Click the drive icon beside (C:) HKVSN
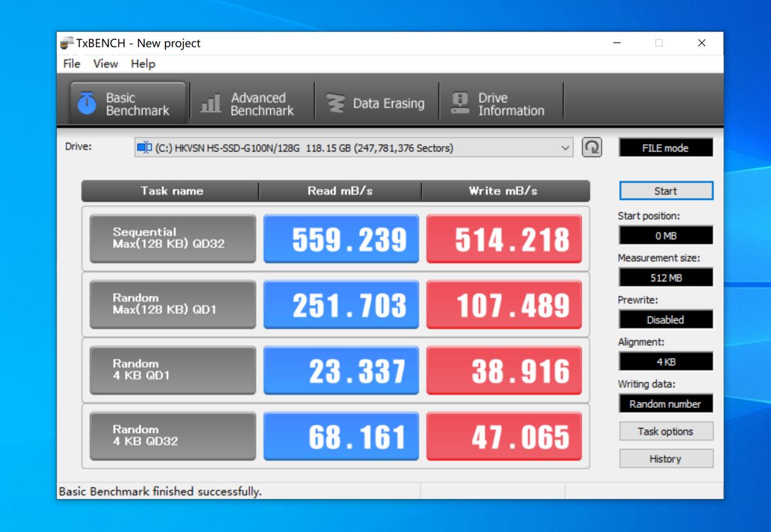Image resolution: width=771 pixels, height=532 pixels. coord(145,148)
